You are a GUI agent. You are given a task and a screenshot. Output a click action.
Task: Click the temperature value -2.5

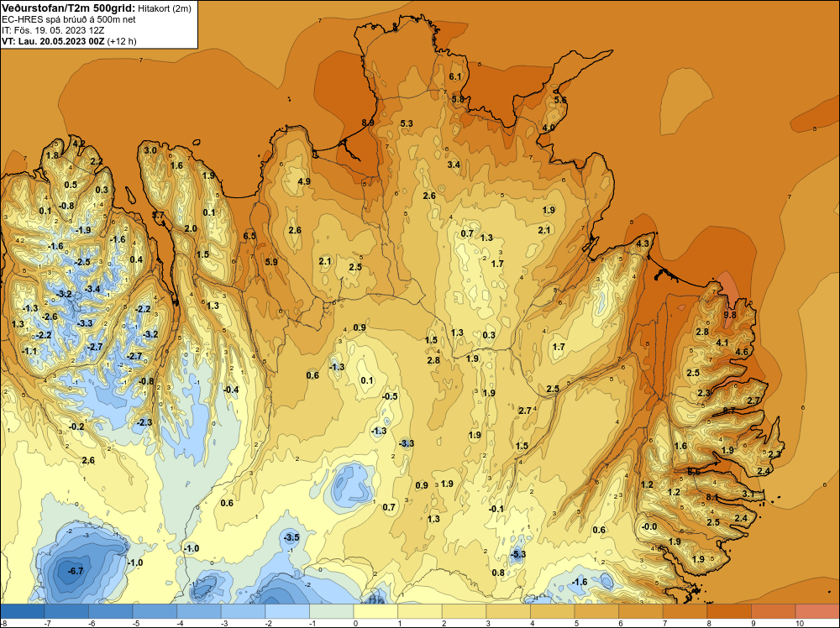pos(82,262)
